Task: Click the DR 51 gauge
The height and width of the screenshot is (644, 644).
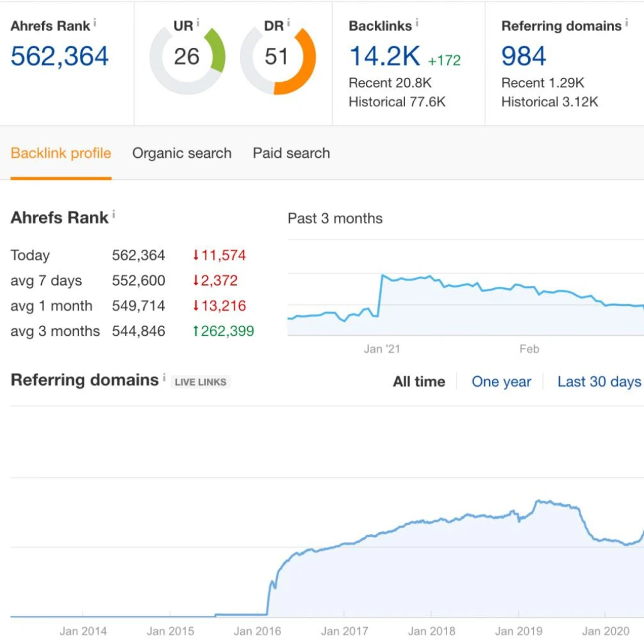Action: coord(278,57)
